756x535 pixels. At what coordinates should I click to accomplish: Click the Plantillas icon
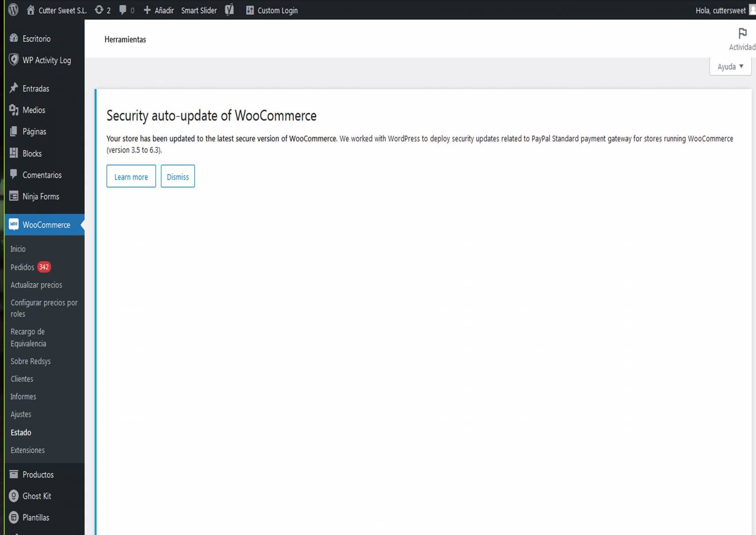[14, 517]
